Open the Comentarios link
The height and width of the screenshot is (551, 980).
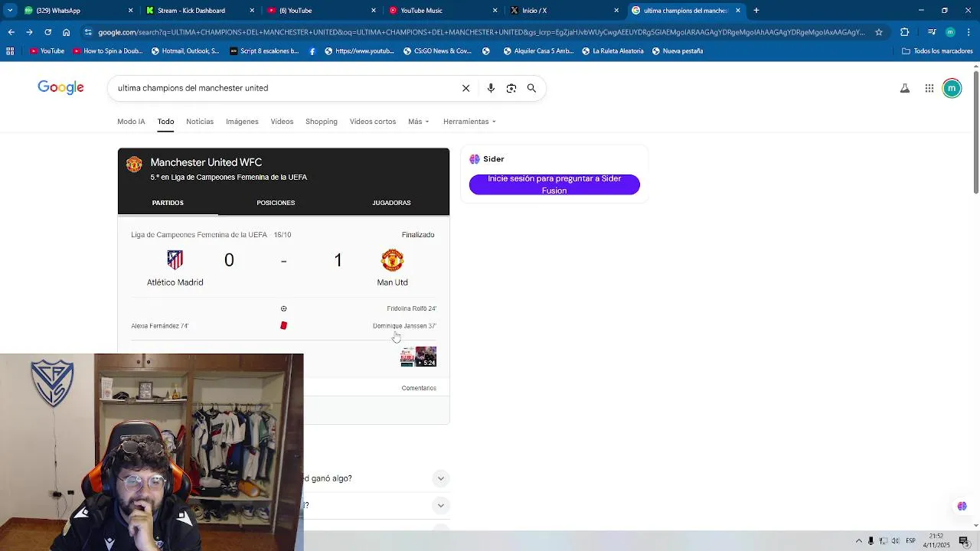[419, 388]
